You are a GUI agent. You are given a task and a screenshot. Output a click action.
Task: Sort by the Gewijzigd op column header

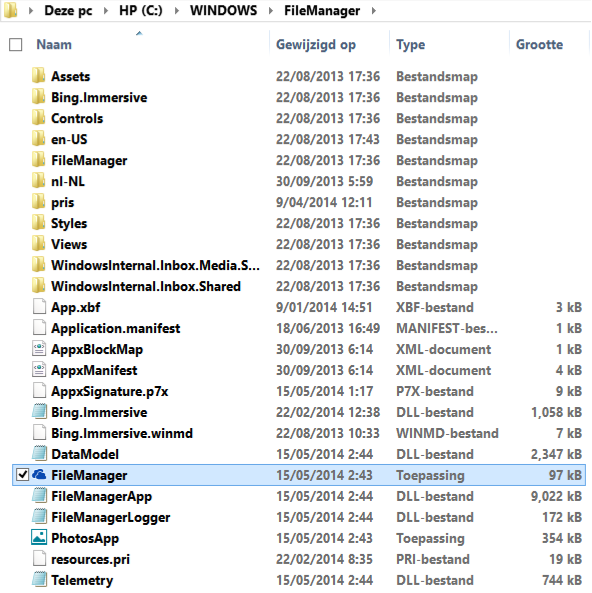tap(316, 45)
